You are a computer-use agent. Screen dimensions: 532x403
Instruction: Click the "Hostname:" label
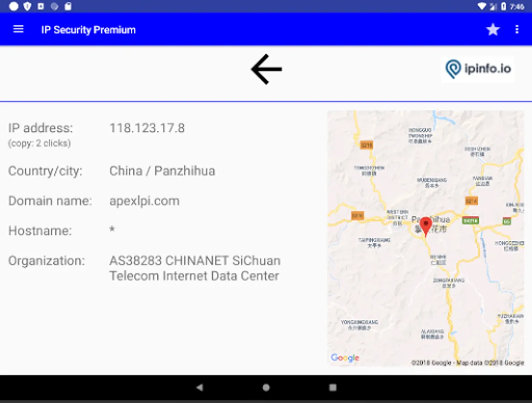point(40,231)
